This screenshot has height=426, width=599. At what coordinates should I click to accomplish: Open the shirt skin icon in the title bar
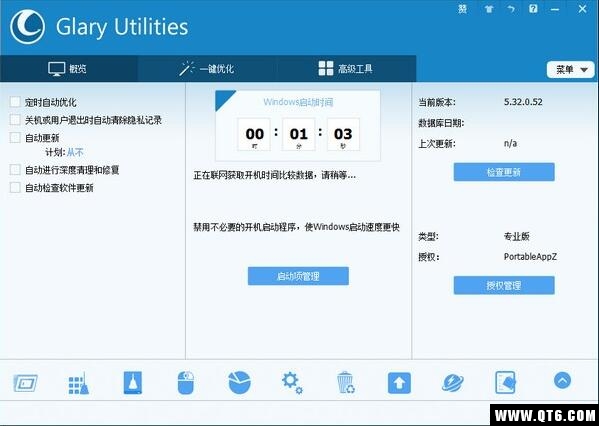(x=489, y=10)
